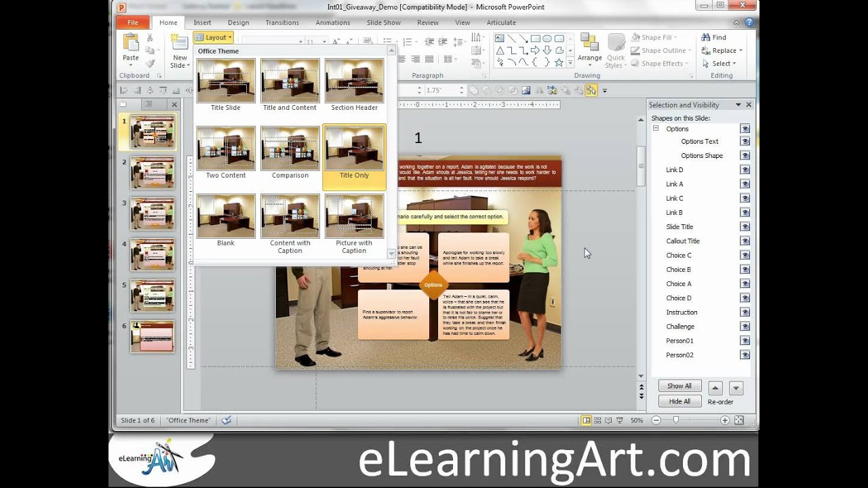Toggle visibility of Instruction shape
Screen dimensions: 868x488
point(745,312)
